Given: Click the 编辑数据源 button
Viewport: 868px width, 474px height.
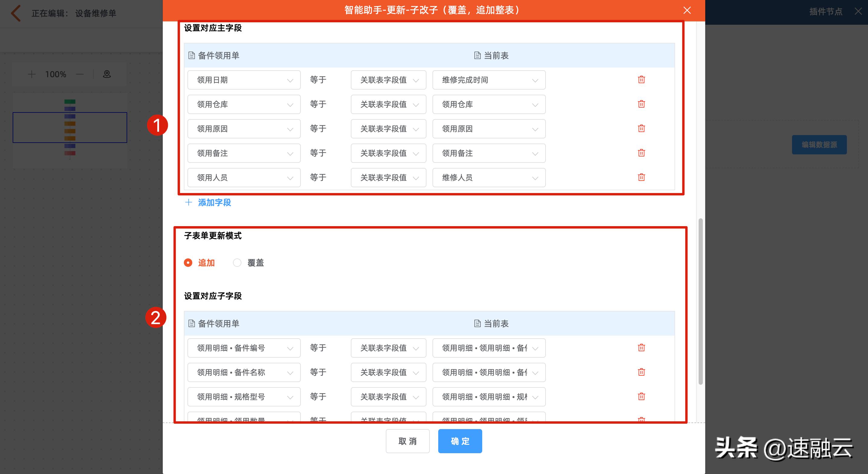Looking at the screenshot, I should (x=819, y=144).
